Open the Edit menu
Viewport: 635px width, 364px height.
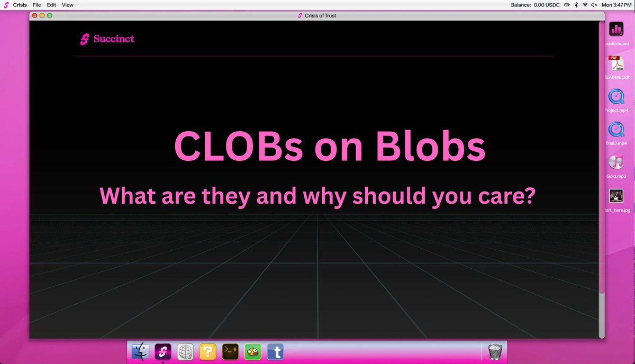[51, 5]
